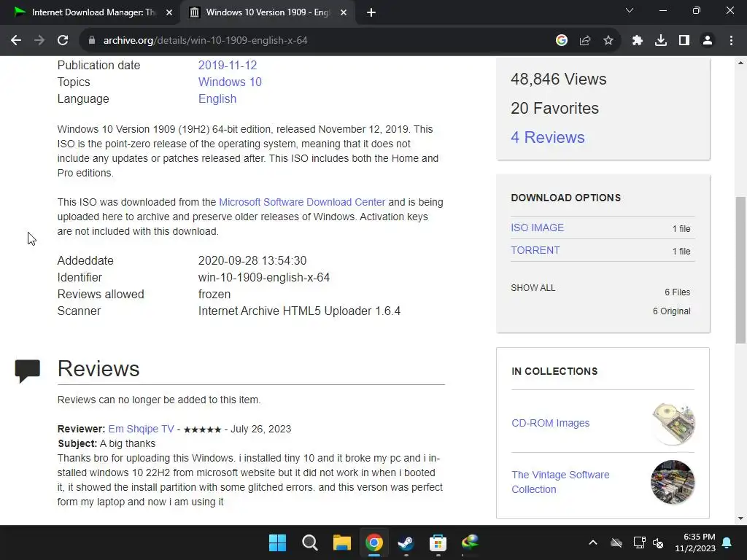Image resolution: width=747 pixels, height=560 pixels.
Task: Open File Explorer from taskbar
Action: 341,542
